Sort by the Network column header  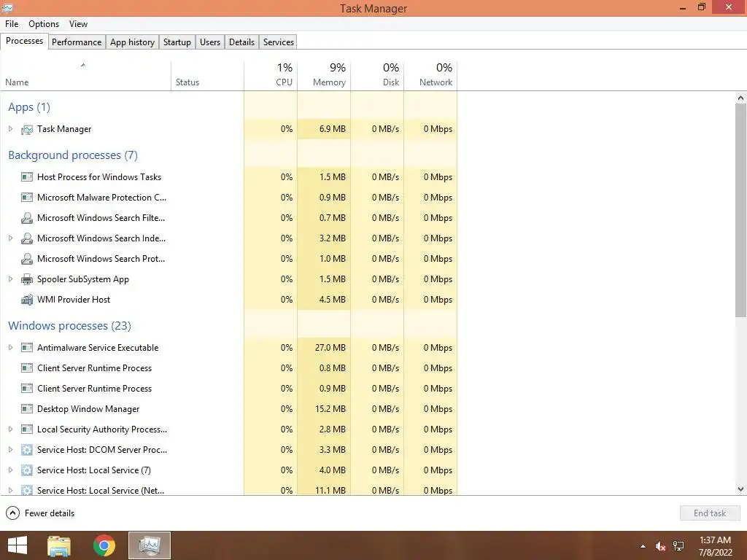click(430, 76)
